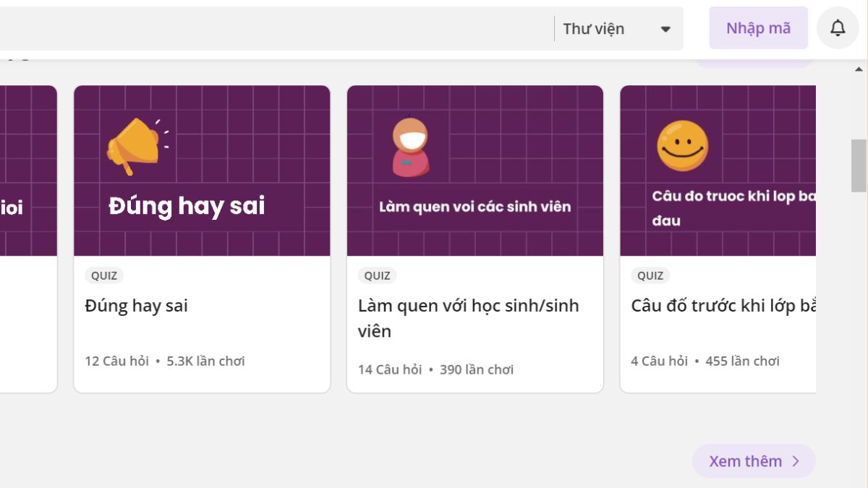Click the scrollbar up arrow
Viewport: 868px width, 488px height.
pyautogui.click(x=859, y=69)
